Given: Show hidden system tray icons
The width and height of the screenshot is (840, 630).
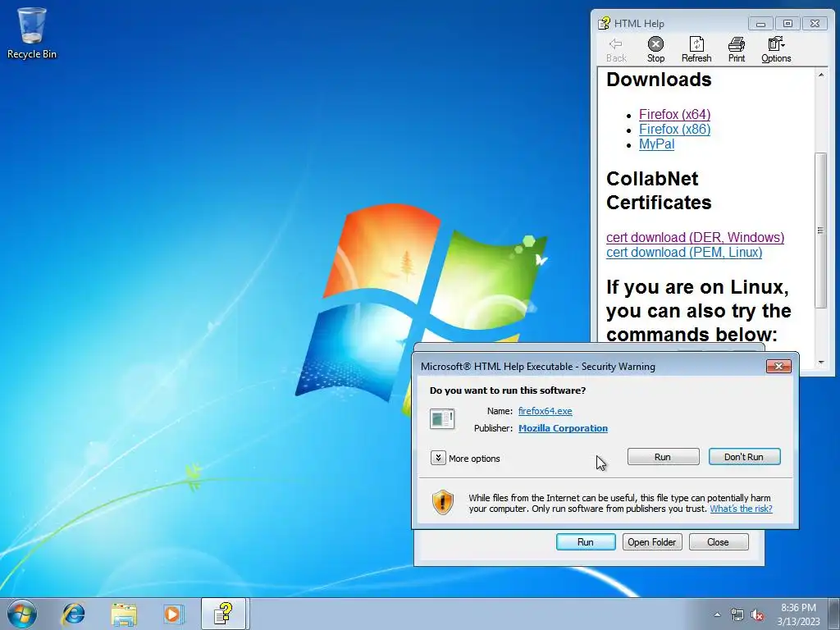Looking at the screenshot, I should tap(717, 614).
